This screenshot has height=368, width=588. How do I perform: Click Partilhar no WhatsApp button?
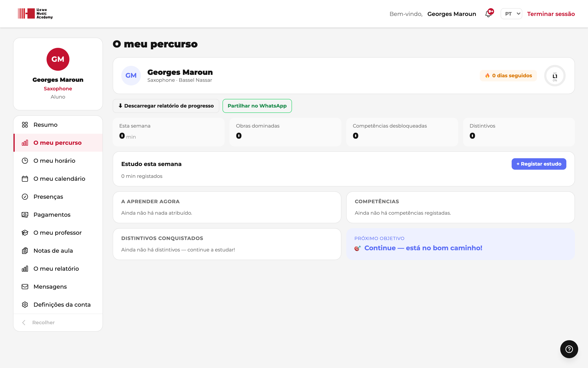coord(257,106)
